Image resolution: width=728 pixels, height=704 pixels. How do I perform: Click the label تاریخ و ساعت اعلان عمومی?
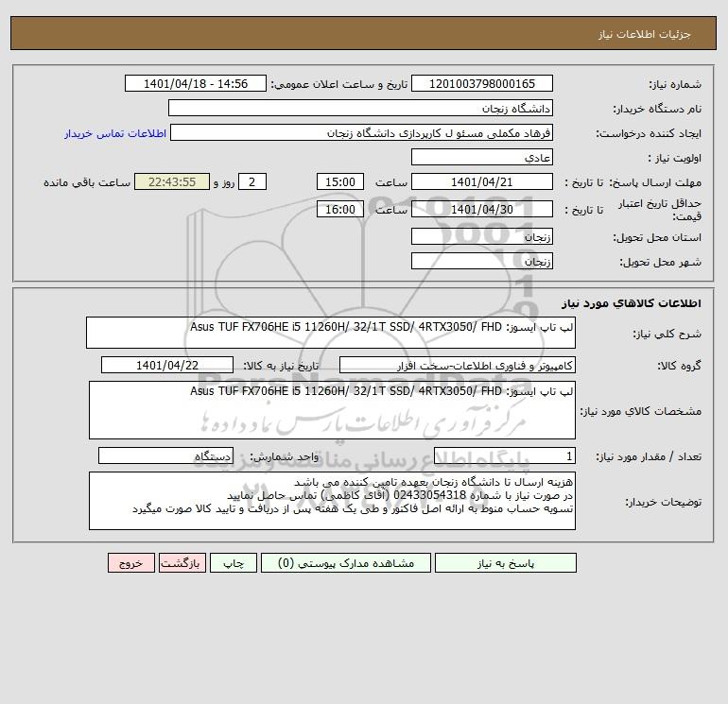pos(338,84)
